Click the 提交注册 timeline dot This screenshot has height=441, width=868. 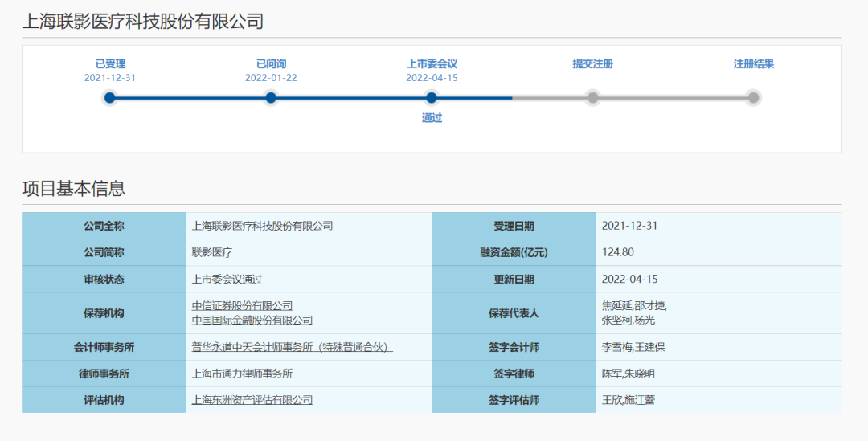pyautogui.click(x=593, y=98)
